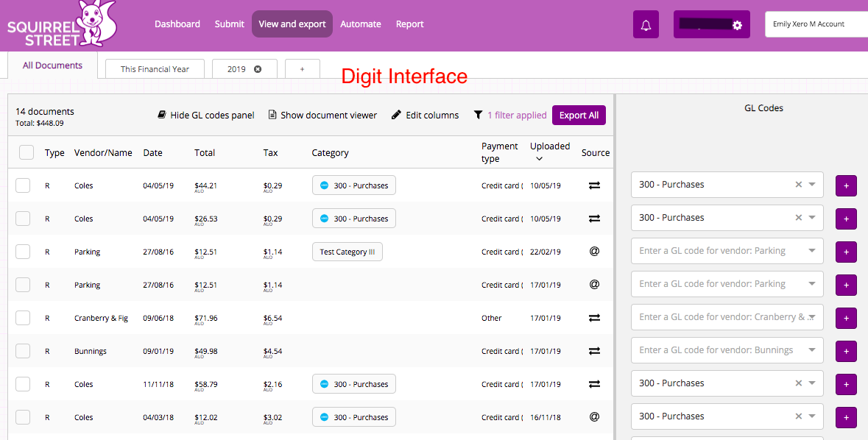Expand GL code dropdown arrow, Coles $12.02 row
The width and height of the screenshot is (868, 440).
(812, 416)
